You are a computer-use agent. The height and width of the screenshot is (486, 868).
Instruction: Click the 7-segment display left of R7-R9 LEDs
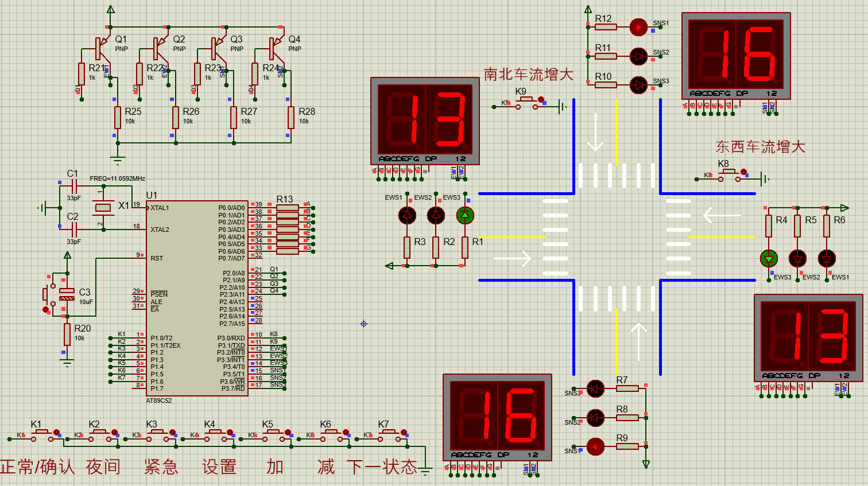pos(497,417)
